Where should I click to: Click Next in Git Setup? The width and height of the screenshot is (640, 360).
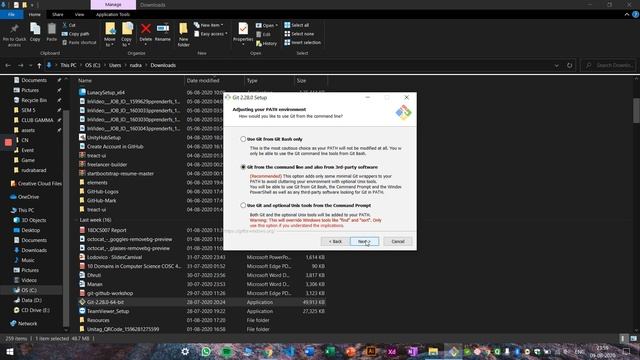(364, 241)
